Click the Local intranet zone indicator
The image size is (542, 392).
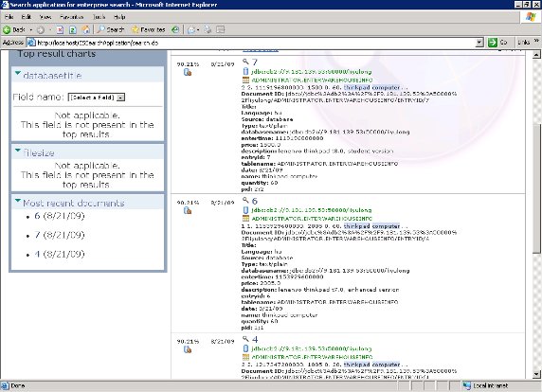point(486,385)
